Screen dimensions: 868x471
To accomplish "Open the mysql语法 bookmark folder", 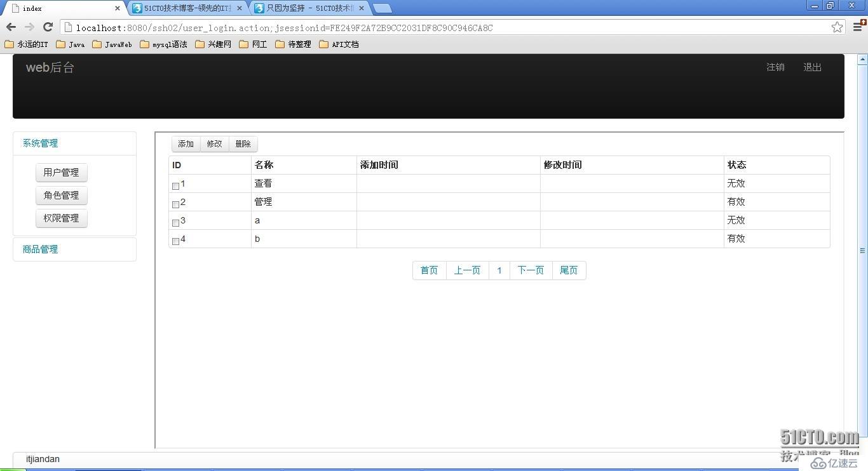I will point(163,44).
